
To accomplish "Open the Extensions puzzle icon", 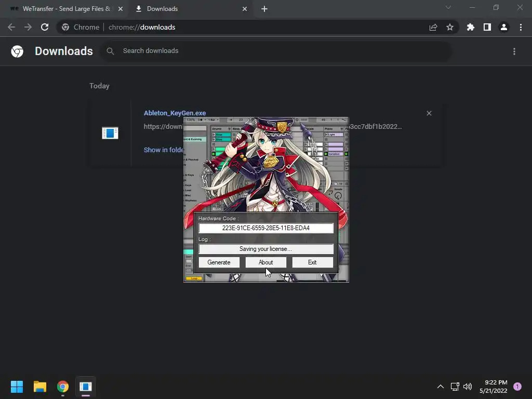I will pyautogui.click(x=470, y=27).
